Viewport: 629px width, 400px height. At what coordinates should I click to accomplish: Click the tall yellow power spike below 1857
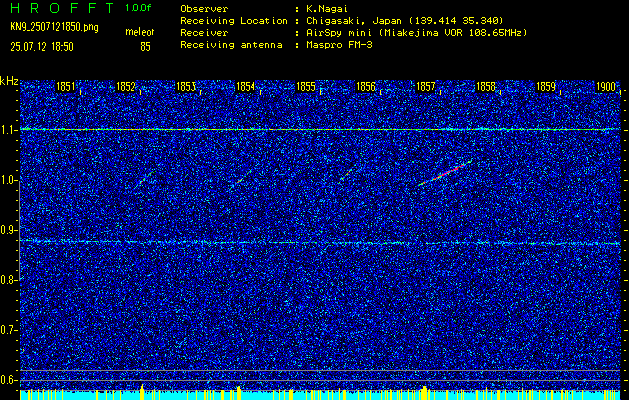[x=424, y=393]
